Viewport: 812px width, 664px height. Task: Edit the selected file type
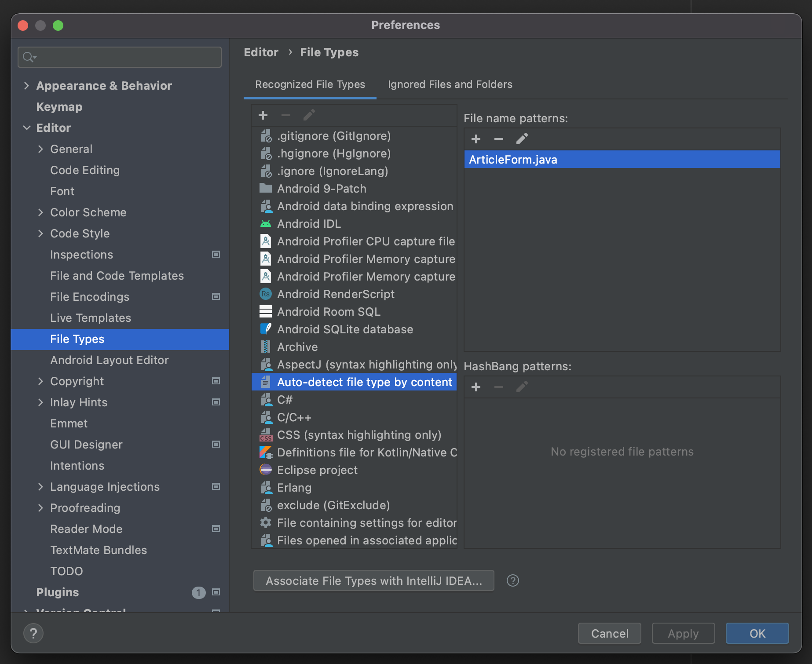pyautogui.click(x=309, y=115)
